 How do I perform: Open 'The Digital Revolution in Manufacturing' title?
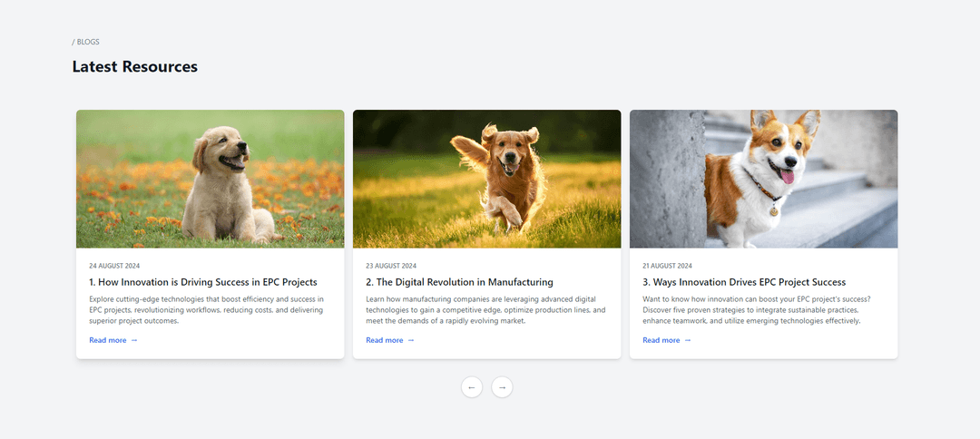pyautogui.click(x=459, y=282)
